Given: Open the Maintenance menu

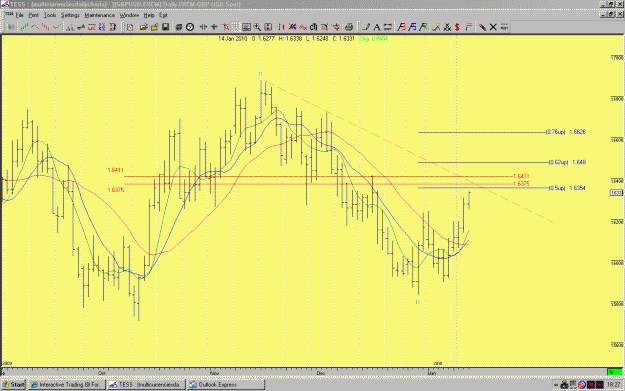Looking at the screenshot, I should tap(100, 15).
